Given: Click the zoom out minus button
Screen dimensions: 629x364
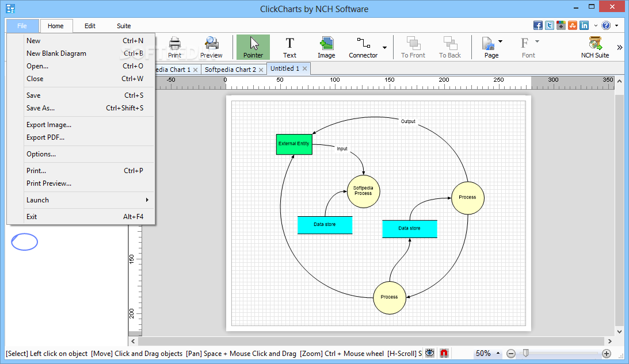Looking at the screenshot, I should pos(510,354).
